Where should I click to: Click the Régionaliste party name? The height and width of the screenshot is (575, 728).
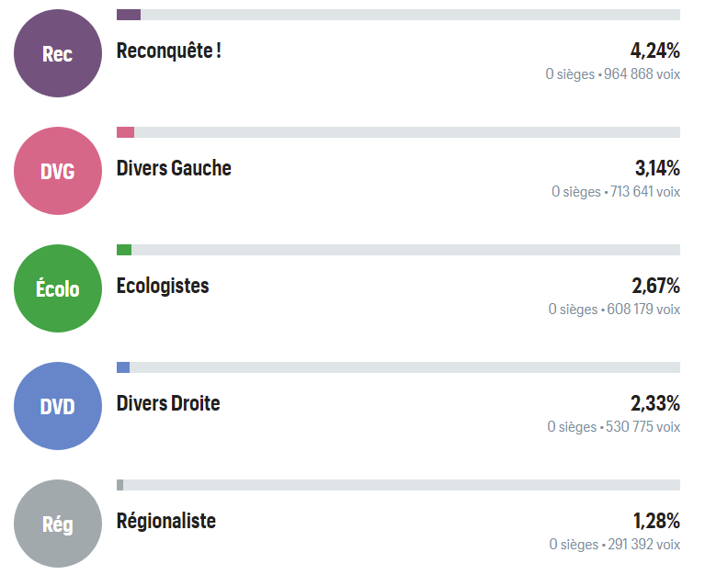[x=166, y=521]
